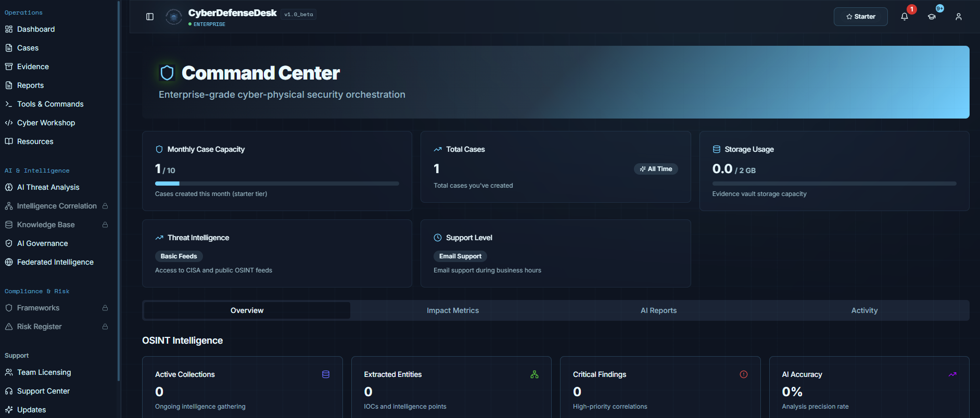
Task: Click the Starter plan button
Action: [x=861, y=17]
